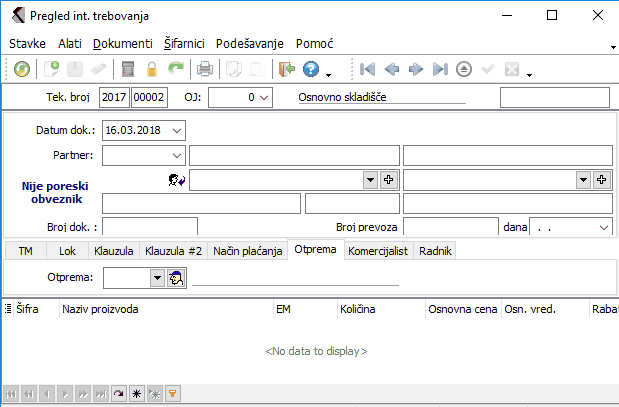Click the person lookup icon next to Otprema
Viewport: 619px width, 407px height.
pos(176,277)
